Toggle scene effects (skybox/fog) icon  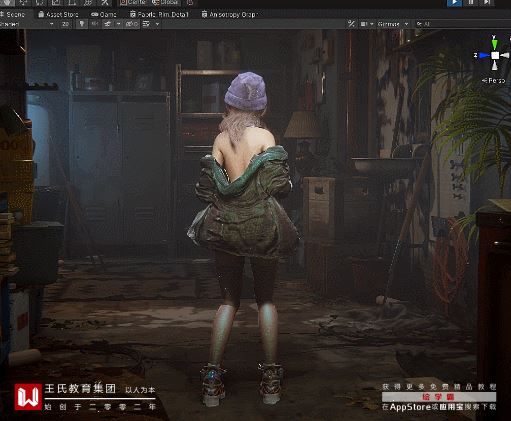[x=108, y=24]
